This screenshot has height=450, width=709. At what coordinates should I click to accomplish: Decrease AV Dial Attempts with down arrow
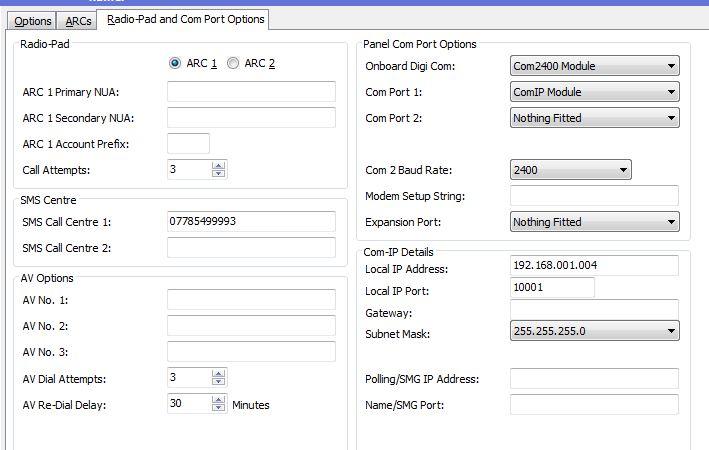219,382
